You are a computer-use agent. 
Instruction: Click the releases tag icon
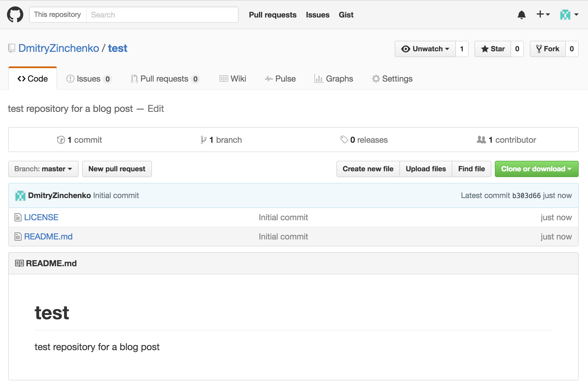(x=344, y=140)
